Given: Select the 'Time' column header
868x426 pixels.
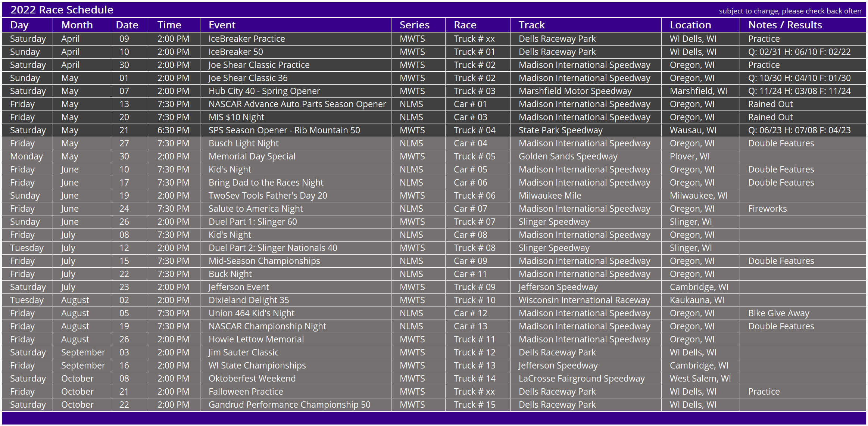Looking at the screenshot, I should 169,25.
